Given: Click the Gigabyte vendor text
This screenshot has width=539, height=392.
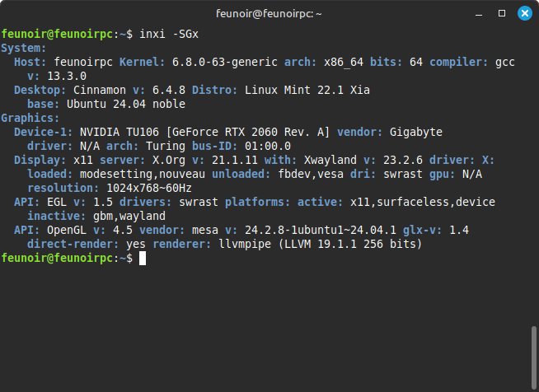Looking at the screenshot, I should (416, 133).
